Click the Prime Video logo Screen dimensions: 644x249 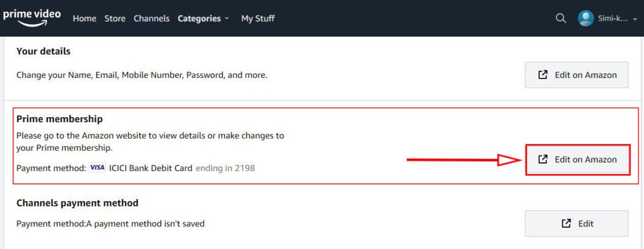pyautogui.click(x=31, y=17)
